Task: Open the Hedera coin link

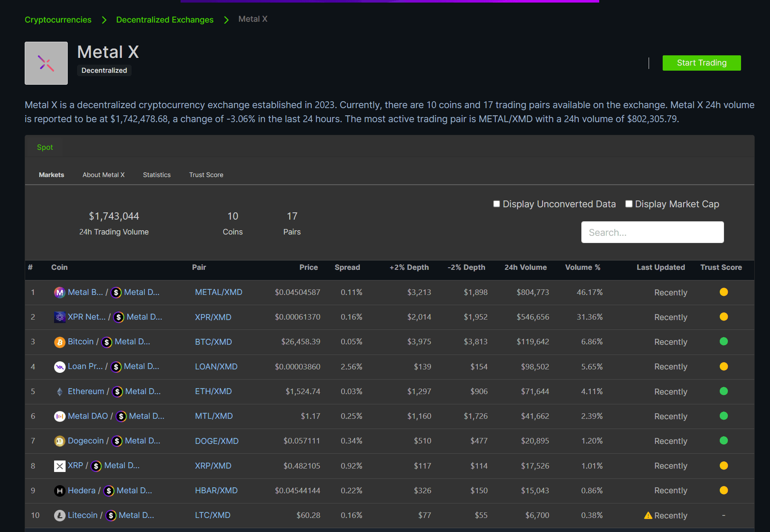Action: coord(82,491)
